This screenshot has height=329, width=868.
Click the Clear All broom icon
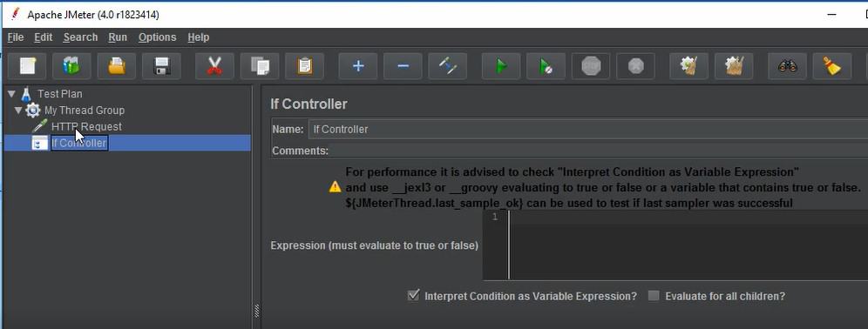click(831, 66)
